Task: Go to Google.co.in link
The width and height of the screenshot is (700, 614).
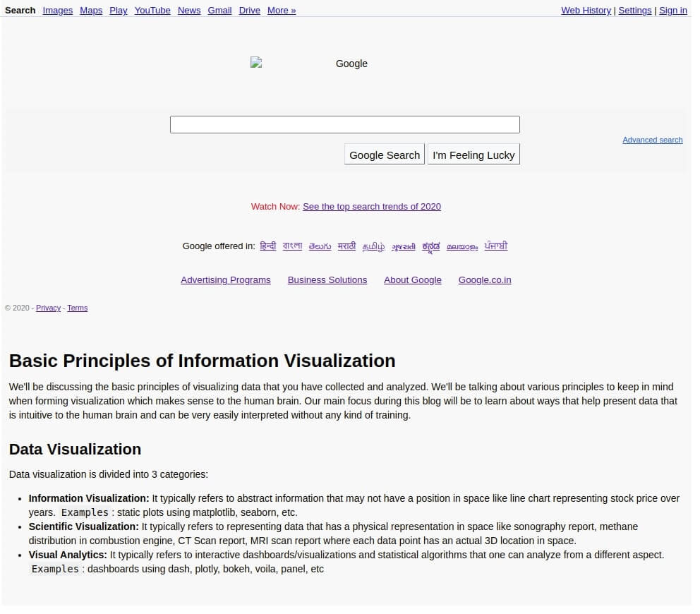Action: click(485, 280)
